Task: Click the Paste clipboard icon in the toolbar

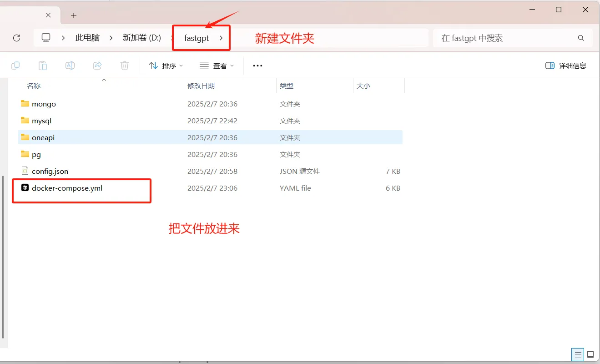Action: pyautogui.click(x=43, y=66)
